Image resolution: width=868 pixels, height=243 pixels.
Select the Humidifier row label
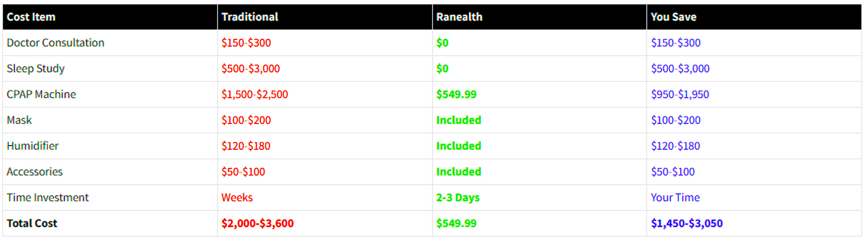coord(33,146)
